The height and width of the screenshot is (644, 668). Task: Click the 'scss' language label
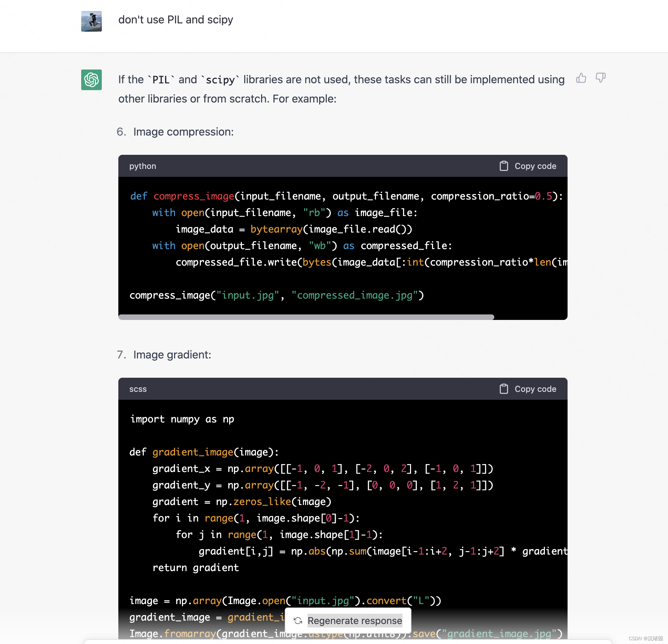click(x=138, y=389)
